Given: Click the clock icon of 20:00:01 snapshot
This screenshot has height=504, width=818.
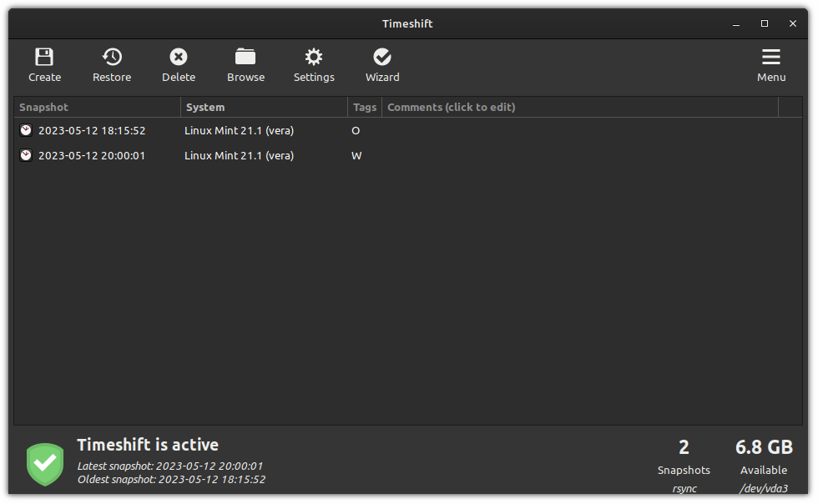Looking at the screenshot, I should (x=26, y=155).
